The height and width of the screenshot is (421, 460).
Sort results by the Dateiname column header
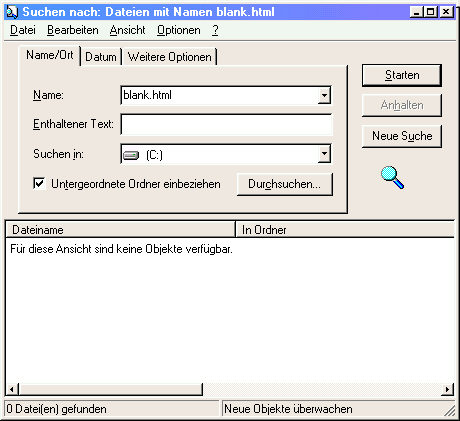click(120, 230)
